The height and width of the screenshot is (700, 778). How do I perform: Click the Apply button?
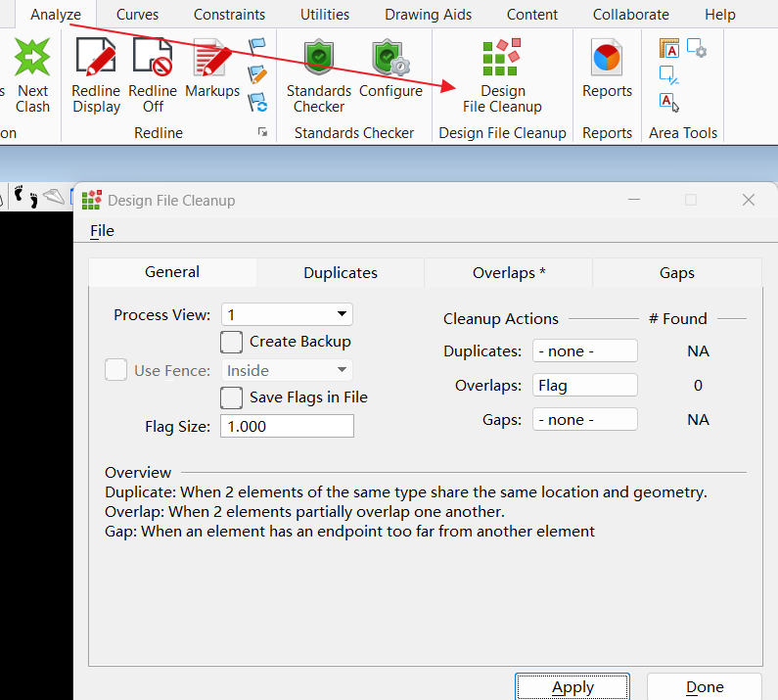pos(572,686)
